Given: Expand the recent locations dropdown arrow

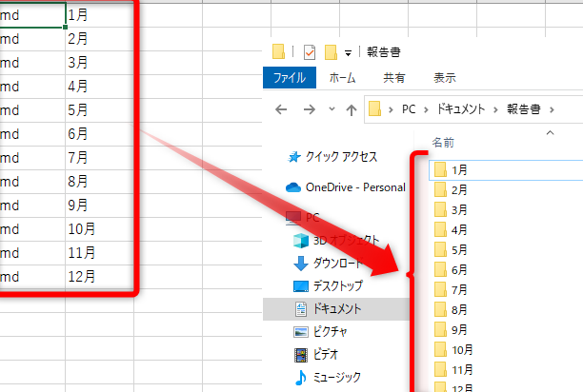Looking at the screenshot, I should [x=330, y=109].
